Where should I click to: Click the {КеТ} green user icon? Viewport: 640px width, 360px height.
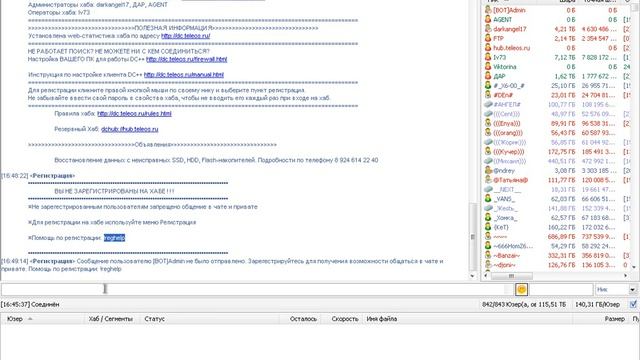(488, 227)
